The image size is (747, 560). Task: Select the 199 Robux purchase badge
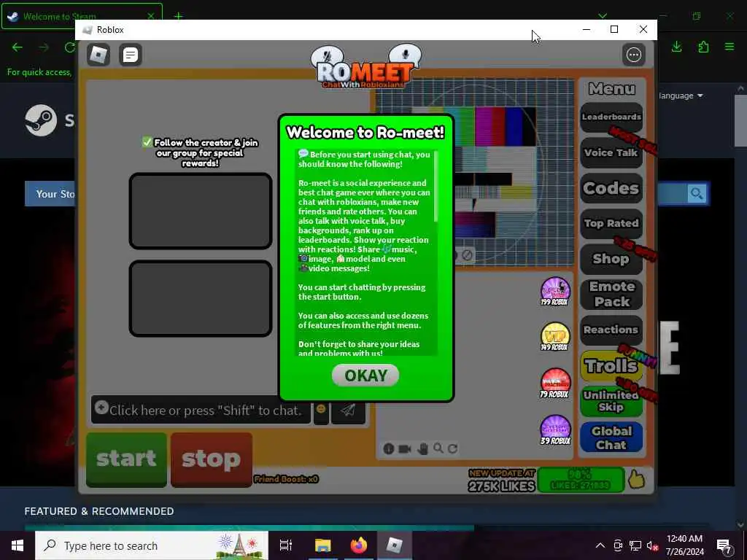pos(555,292)
